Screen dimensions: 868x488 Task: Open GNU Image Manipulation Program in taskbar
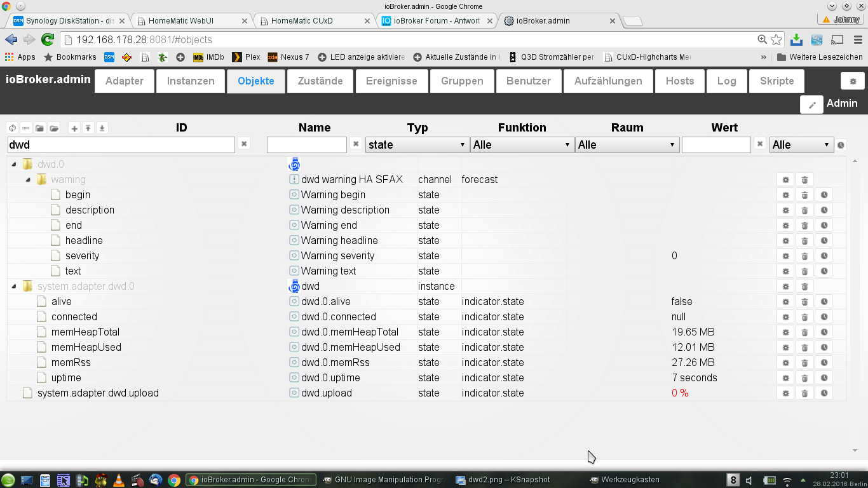click(x=385, y=480)
